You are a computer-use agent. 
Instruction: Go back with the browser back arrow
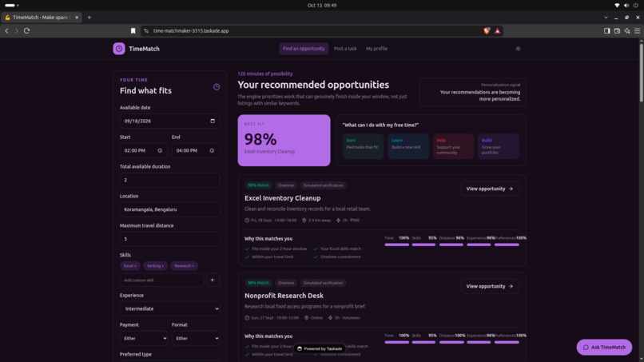6,31
